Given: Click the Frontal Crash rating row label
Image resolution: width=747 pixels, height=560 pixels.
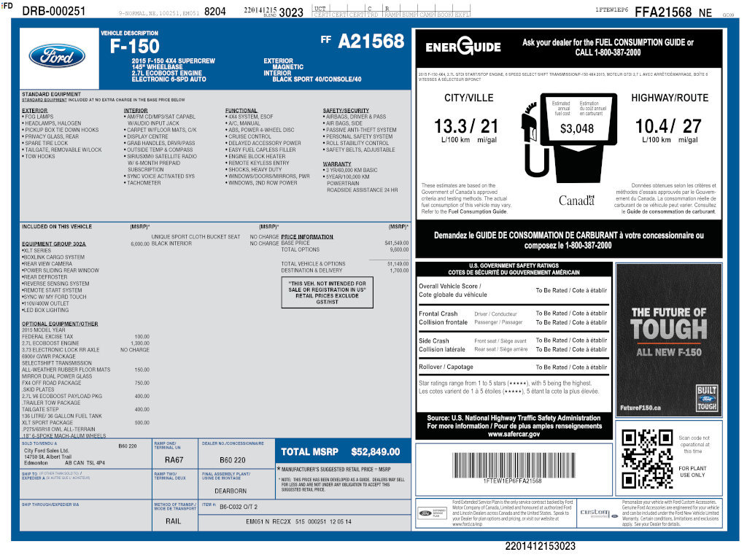Looking at the screenshot, I should pos(443,318).
